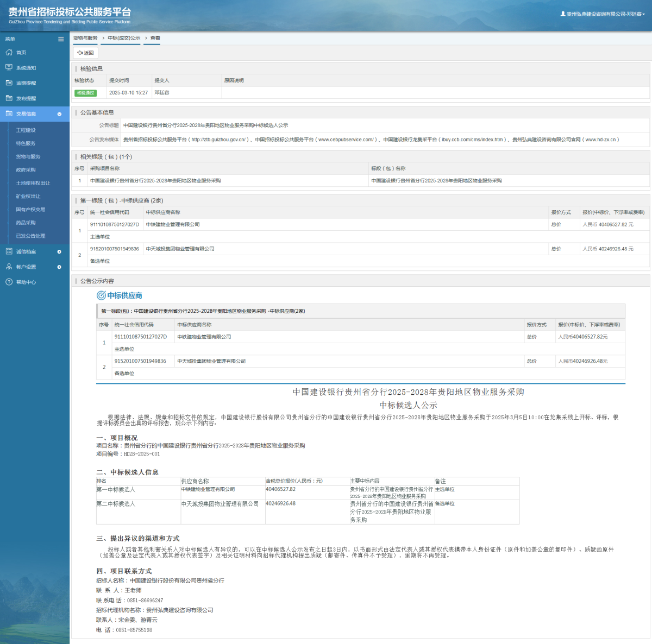Click the heading 二、中标候选人信息
The height and width of the screenshot is (644, 652).
[127, 472]
